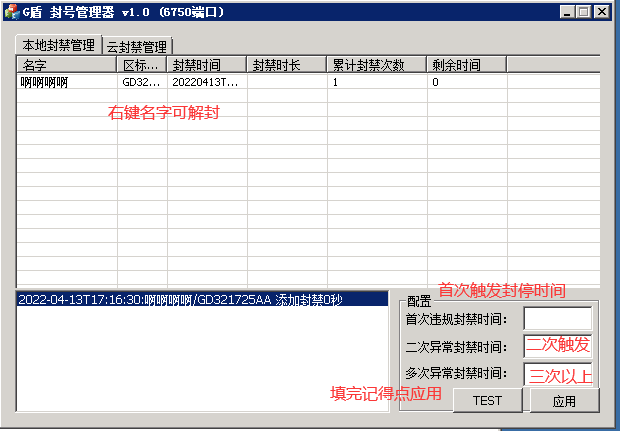Click the 区标... column header
This screenshot has width=620, height=431.
click(142, 65)
